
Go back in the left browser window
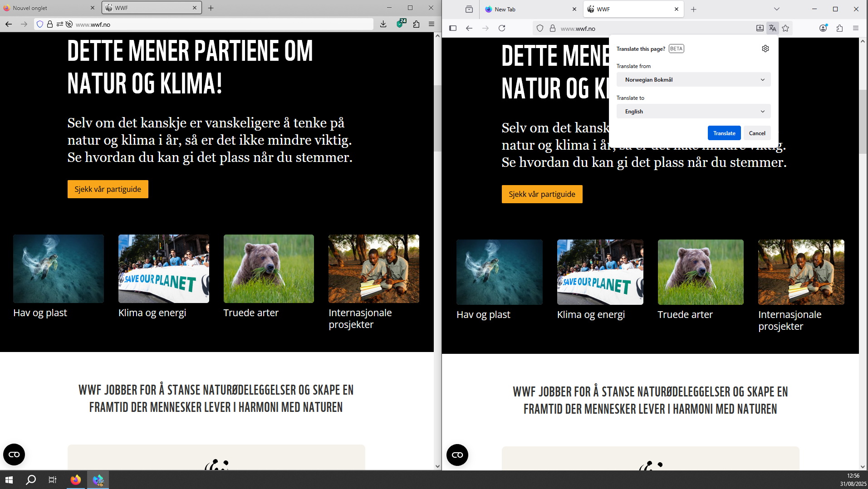(9, 24)
